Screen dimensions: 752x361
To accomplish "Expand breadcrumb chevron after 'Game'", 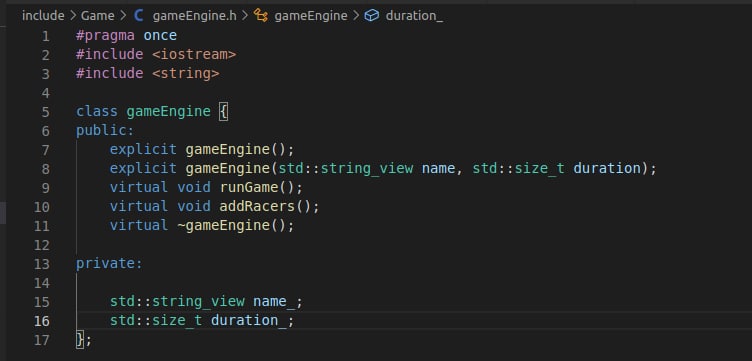I will pos(123,16).
